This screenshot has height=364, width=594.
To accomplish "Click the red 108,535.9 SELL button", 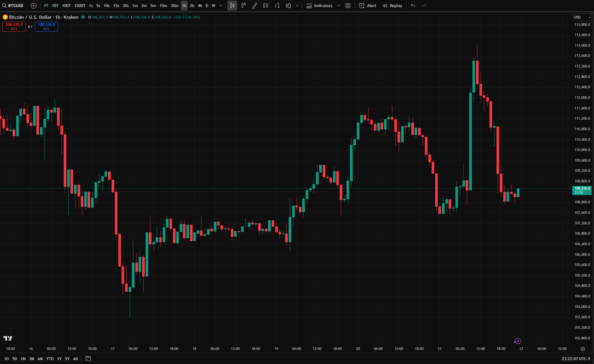I will click(14, 26).
